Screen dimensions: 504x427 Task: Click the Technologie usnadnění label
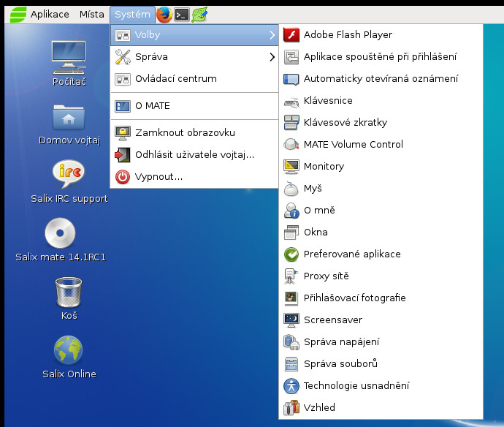point(356,386)
